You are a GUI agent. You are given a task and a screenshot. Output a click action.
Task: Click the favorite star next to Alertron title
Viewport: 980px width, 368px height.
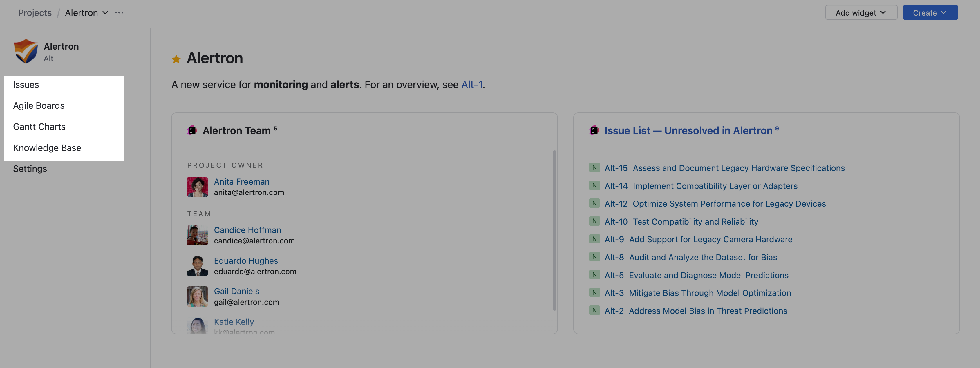[x=176, y=59]
